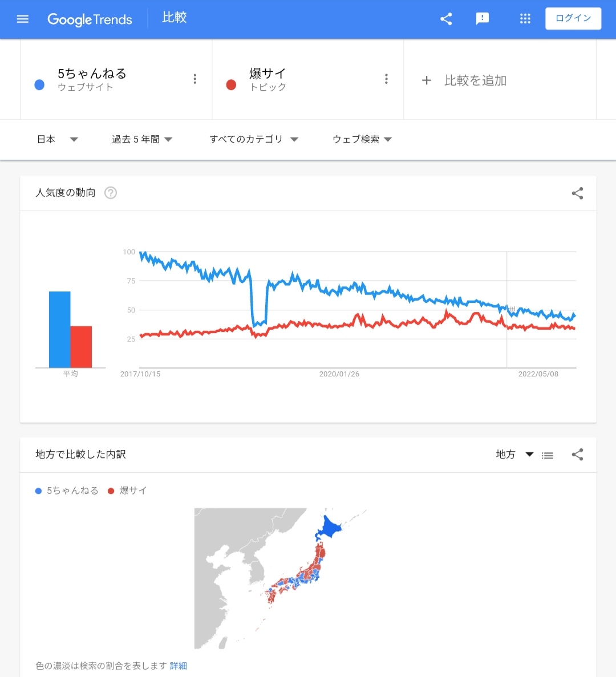Image resolution: width=616 pixels, height=677 pixels.
Task: Share the 人気度の動向 chart
Action: pos(577,193)
